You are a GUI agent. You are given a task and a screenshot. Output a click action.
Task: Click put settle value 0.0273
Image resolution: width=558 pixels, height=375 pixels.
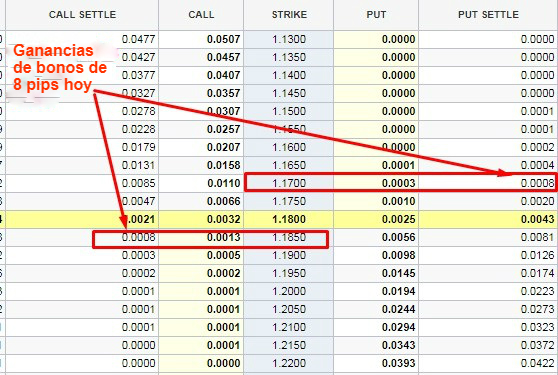[x=537, y=309]
